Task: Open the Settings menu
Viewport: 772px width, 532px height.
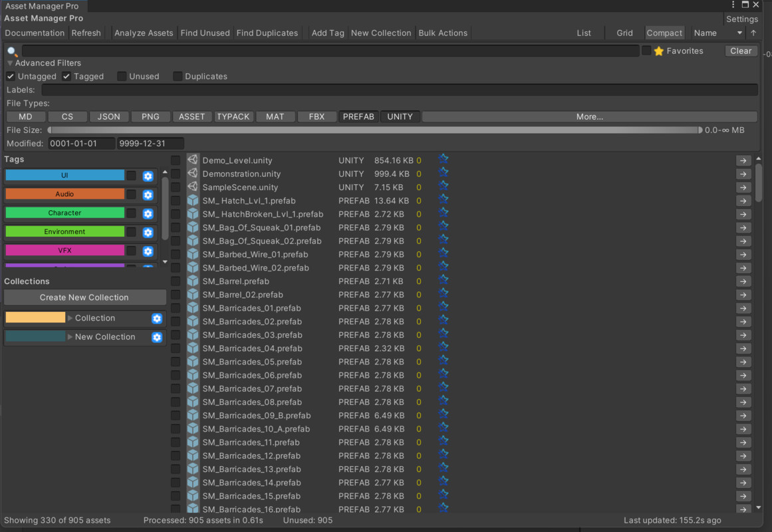Action: (741, 19)
